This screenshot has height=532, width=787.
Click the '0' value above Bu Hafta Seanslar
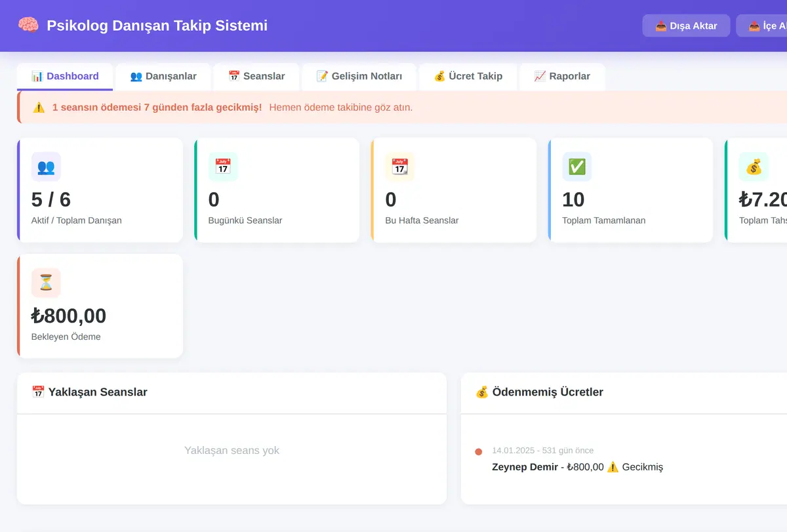(391, 199)
